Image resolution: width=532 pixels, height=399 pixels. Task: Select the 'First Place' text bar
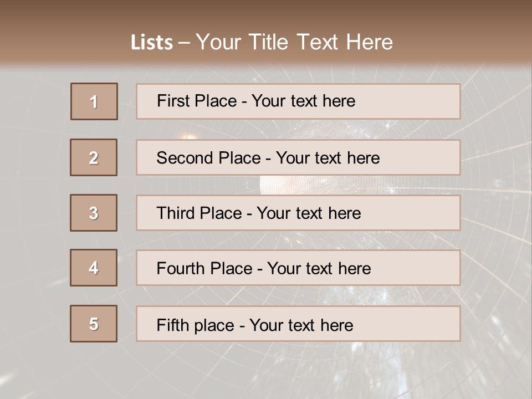pos(298,101)
